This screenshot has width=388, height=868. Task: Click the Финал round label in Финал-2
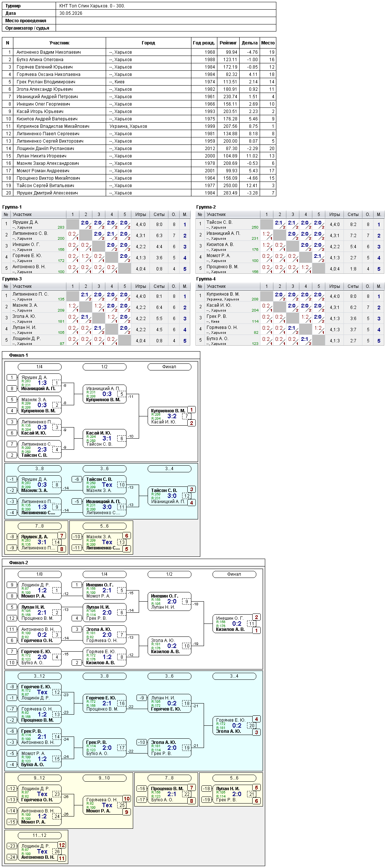(234, 574)
